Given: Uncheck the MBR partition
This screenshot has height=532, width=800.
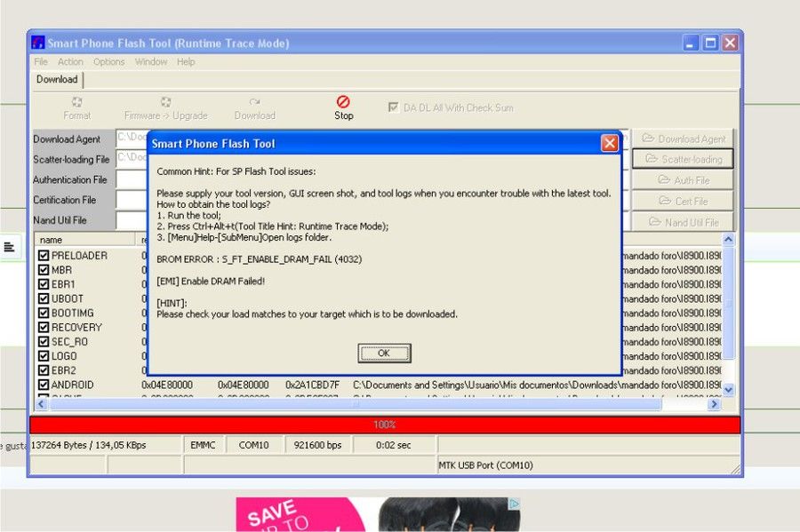Looking at the screenshot, I should click(x=44, y=270).
